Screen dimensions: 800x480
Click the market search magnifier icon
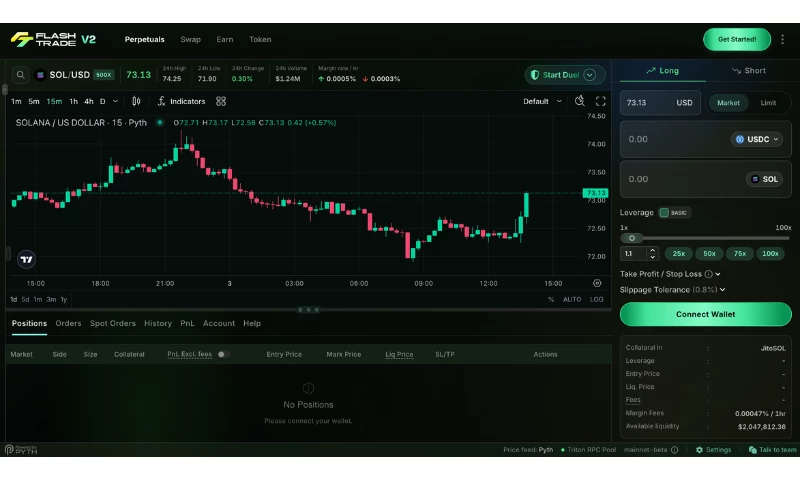click(x=20, y=75)
